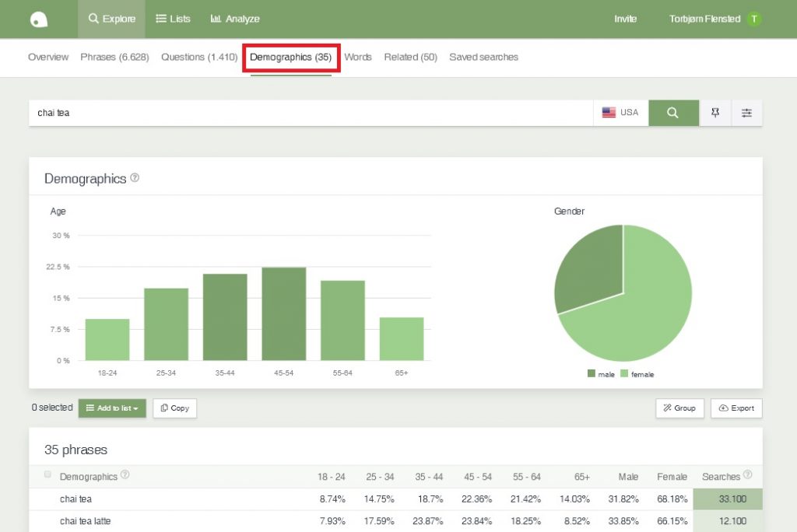Click the Invite link
The width and height of the screenshot is (797, 532).
pos(625,19)
